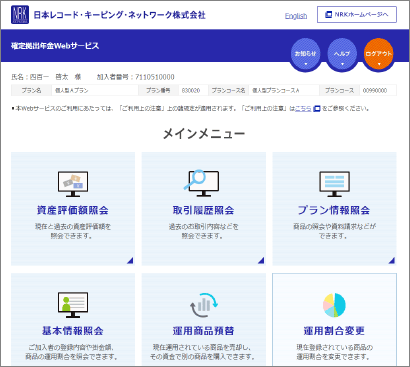
Task: Switch language via the English link
Action: [296, 16]
